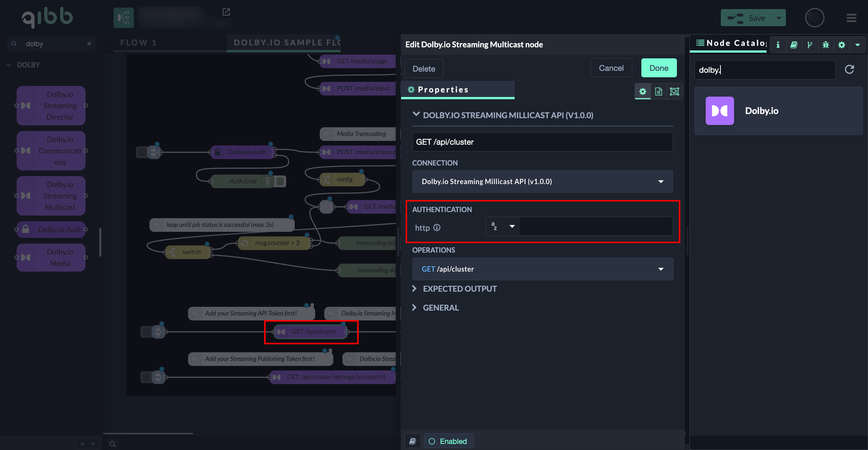
Task: Click the user profile avatar
Action: pyautogui.click(x=814, y=18)
